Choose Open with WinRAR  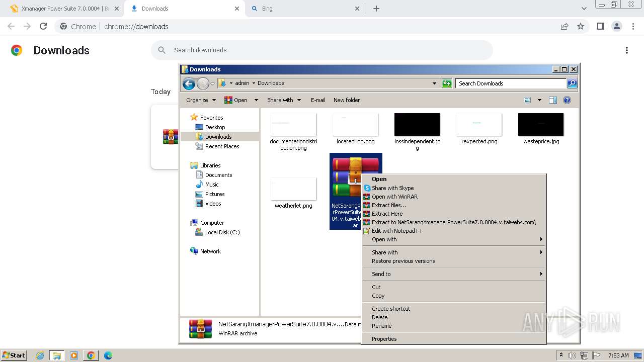454,197
